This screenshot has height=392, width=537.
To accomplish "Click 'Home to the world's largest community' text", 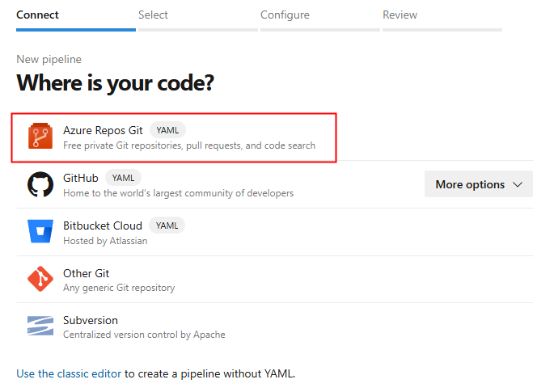I will coord(178,193).
